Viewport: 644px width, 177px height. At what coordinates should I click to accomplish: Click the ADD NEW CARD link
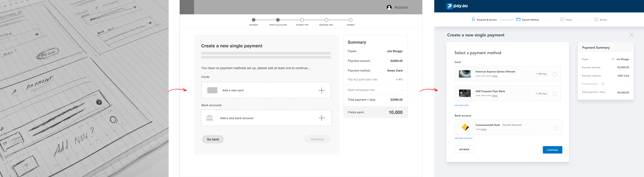coord(461,106)
